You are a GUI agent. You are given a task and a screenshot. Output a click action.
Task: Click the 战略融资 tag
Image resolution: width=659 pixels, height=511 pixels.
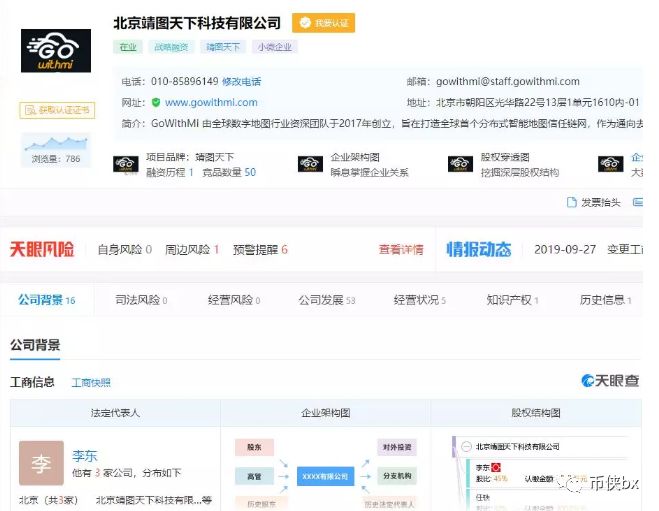[x=171, y=47]
